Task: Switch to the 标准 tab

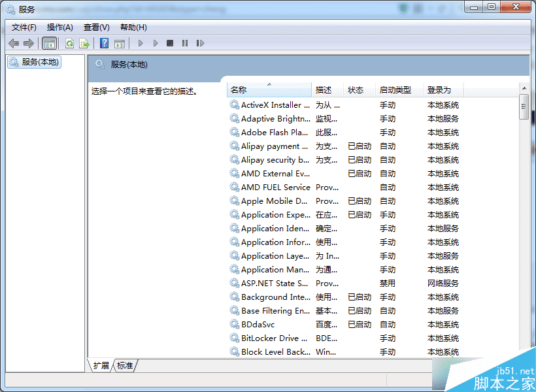Action: click(124, 366)
